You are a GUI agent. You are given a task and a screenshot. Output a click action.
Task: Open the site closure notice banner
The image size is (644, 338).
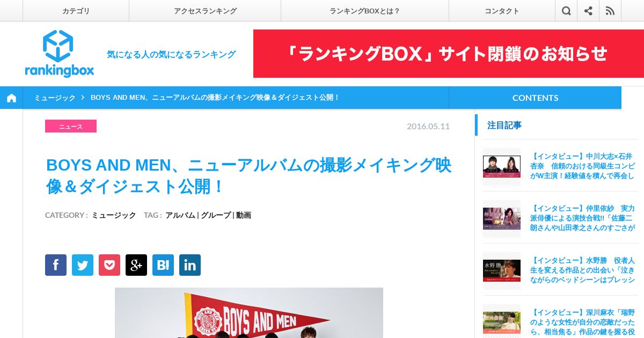[449, 54]
